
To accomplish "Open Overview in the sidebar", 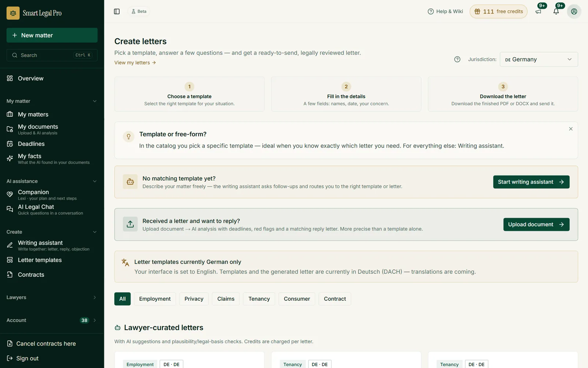I will [x=52, y=78].
